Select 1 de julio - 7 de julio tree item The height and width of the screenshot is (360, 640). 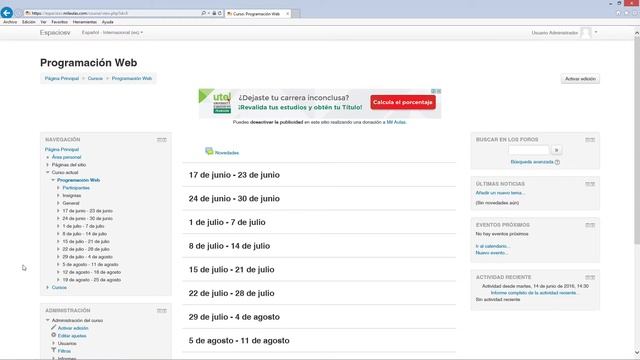pos(83,226)
